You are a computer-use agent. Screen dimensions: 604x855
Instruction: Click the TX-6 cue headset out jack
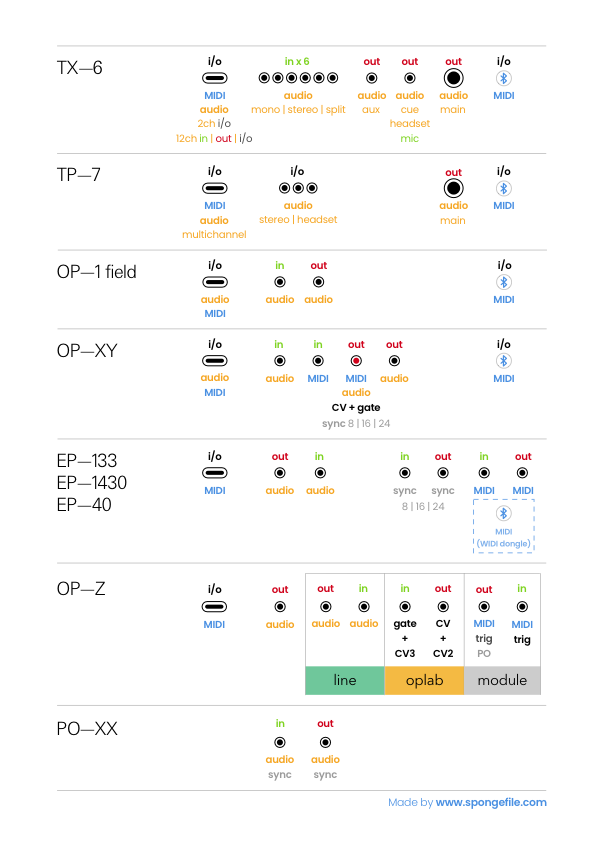click(410, 78)
